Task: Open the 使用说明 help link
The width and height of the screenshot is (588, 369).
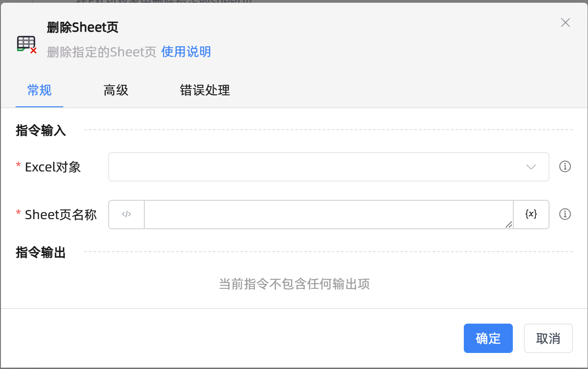Action: (x=186, y=52)
